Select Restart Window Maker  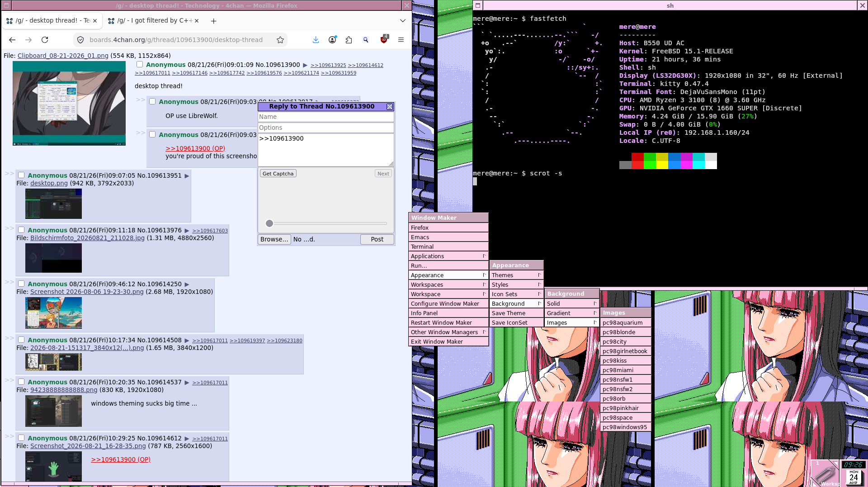(x=448, y=323)
